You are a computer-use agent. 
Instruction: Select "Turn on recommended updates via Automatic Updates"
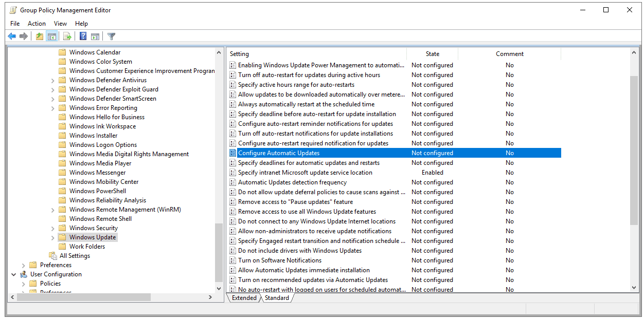pos(313,280)
